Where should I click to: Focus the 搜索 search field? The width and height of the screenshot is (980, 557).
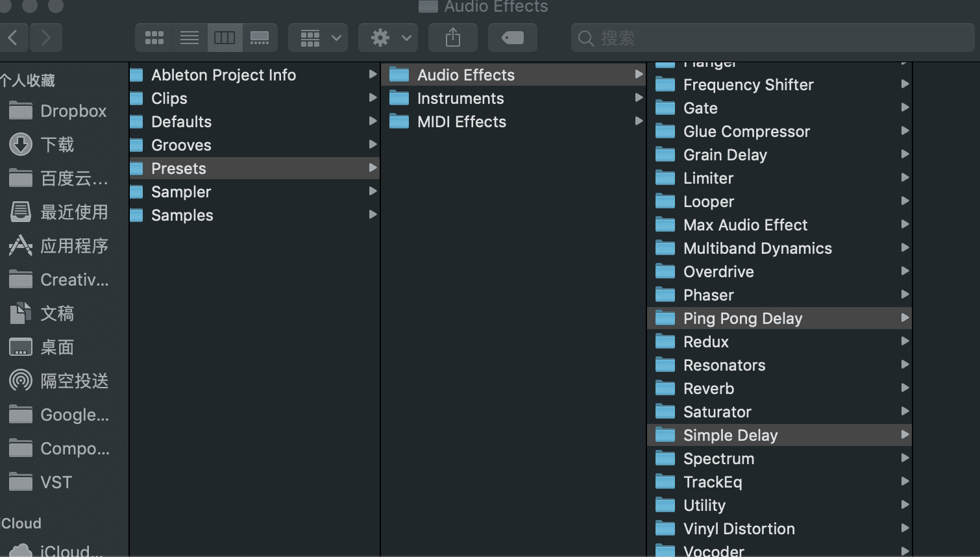(772, 38)
